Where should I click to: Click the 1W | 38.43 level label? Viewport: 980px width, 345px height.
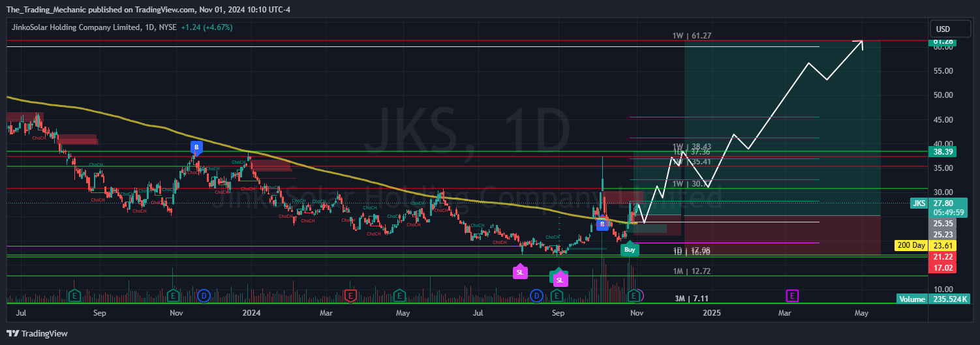point(692,147)
